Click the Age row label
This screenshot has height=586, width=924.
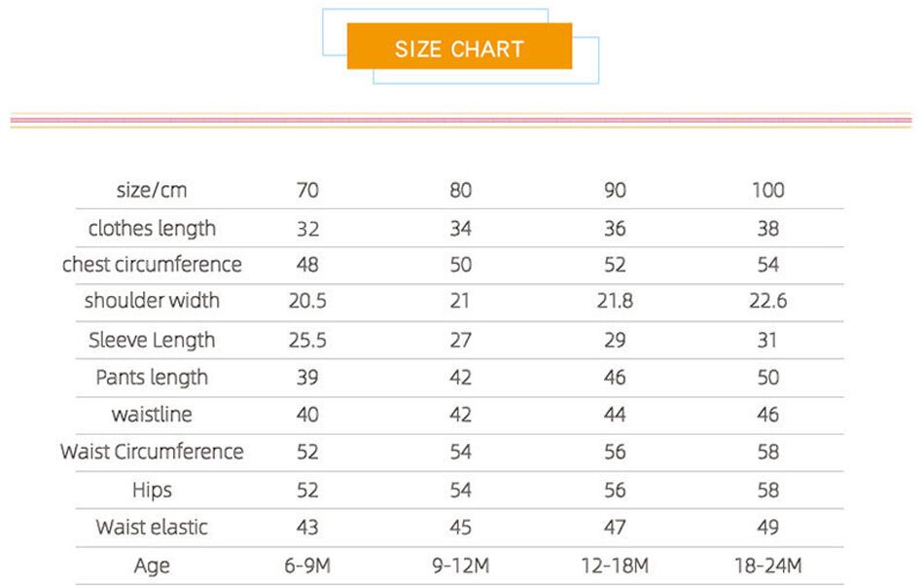152,566
